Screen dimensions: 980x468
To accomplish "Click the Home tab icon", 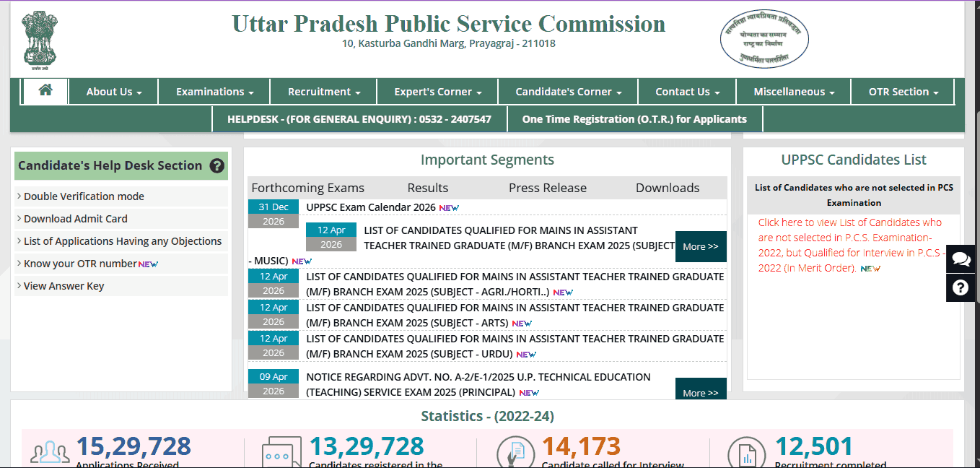I will (45, 90).
